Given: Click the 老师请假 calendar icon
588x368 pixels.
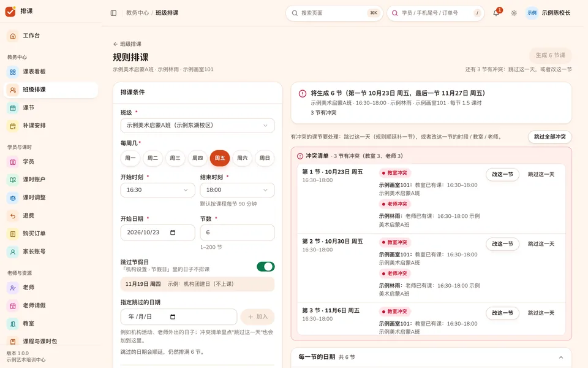Looking at the screenshot, I should [x=13, y=305].
